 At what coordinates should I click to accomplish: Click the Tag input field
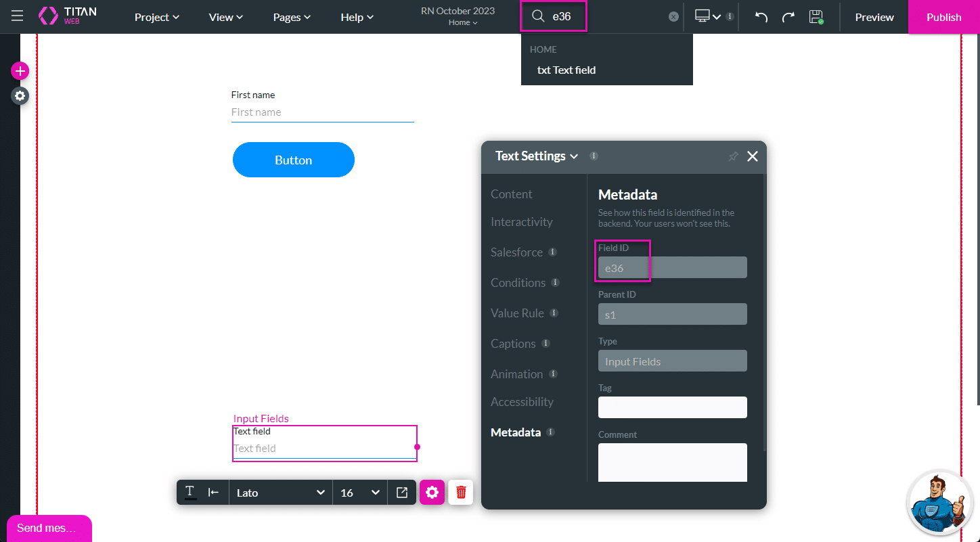tap(672, 407)
